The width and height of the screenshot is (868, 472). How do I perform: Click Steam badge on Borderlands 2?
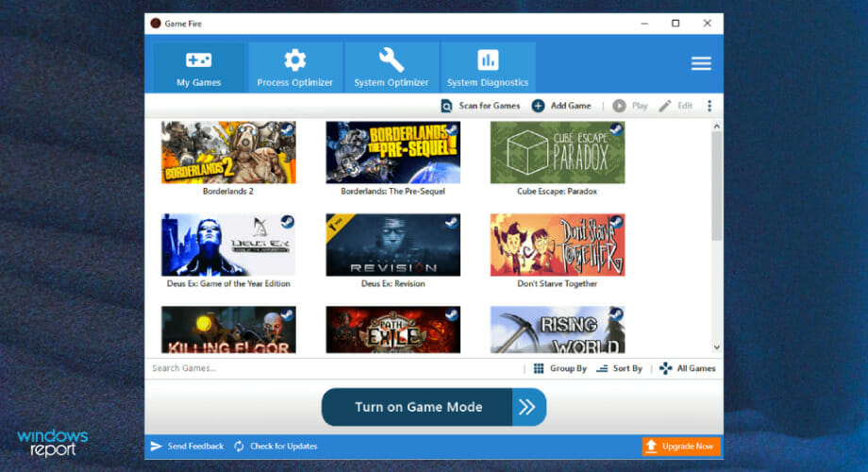[x=287, y=130]
